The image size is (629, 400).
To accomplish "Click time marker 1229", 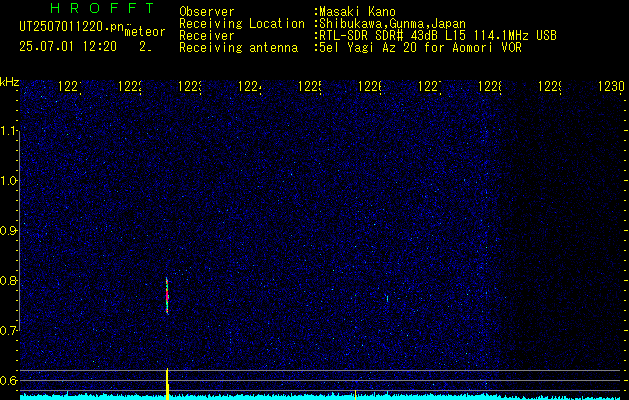I will [x=550, y=87].
